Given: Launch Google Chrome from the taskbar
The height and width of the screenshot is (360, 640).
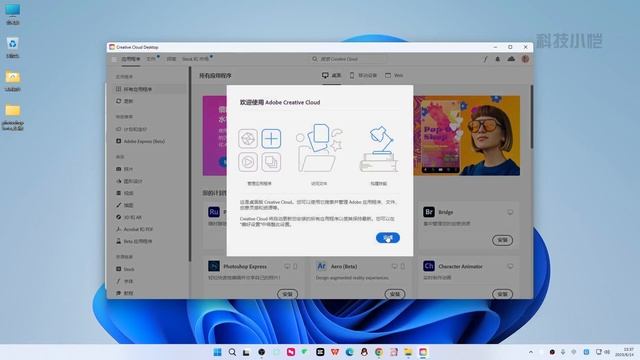Looking at the screenshot, I should pyautogui.click(x=379, y=352).
